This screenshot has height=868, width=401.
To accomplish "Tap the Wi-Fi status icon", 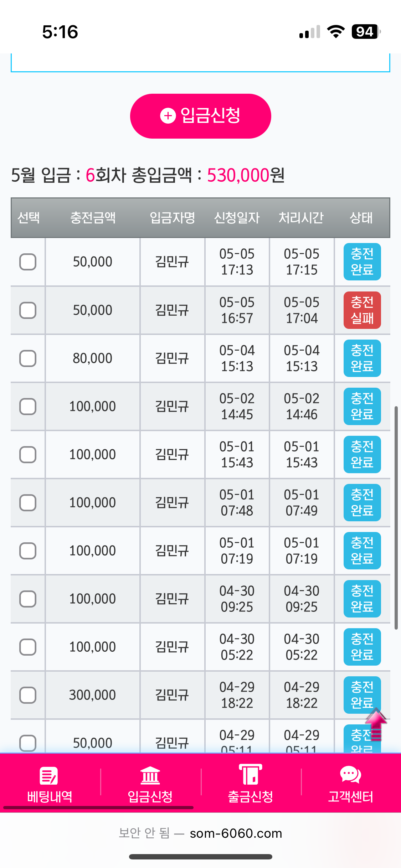I will tap(336, 32).
